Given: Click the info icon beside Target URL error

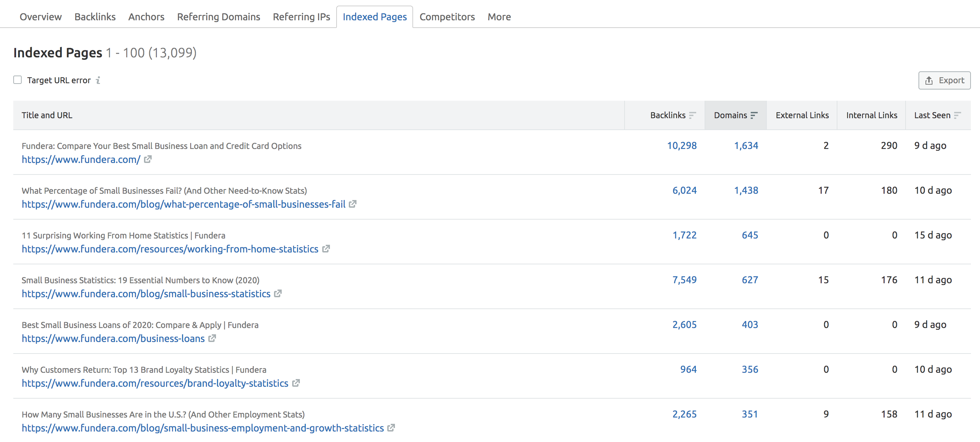Looking at the screenshot, I should (98, 80).
